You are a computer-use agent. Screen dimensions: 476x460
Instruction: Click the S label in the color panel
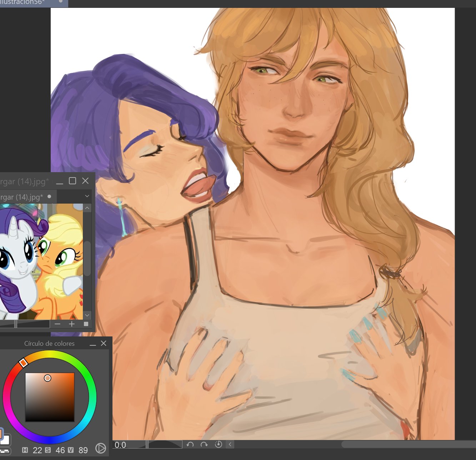[x=48, y=450]
